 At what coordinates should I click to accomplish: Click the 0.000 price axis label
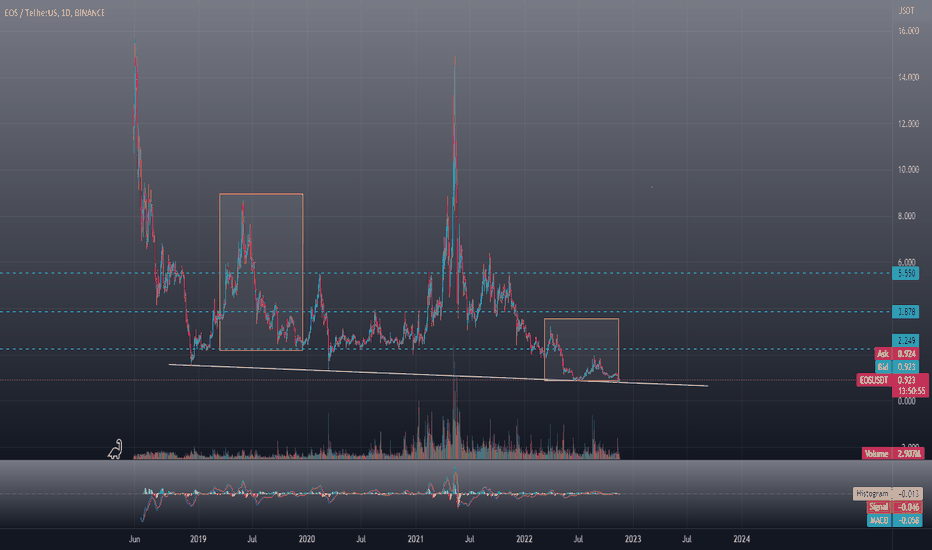click(907, 401)
